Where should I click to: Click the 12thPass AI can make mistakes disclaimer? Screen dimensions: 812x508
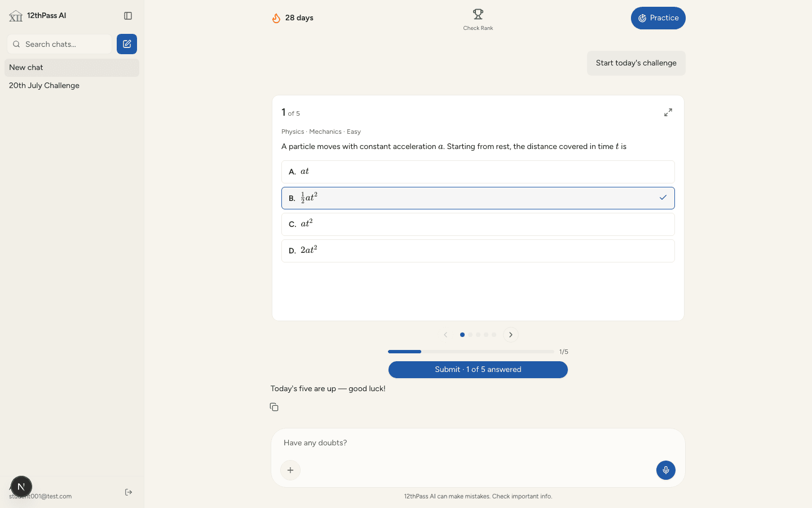coord(478,497)
